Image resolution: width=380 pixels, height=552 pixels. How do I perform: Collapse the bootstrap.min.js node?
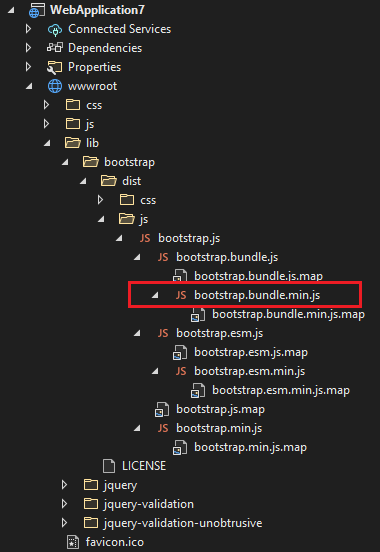137,428
